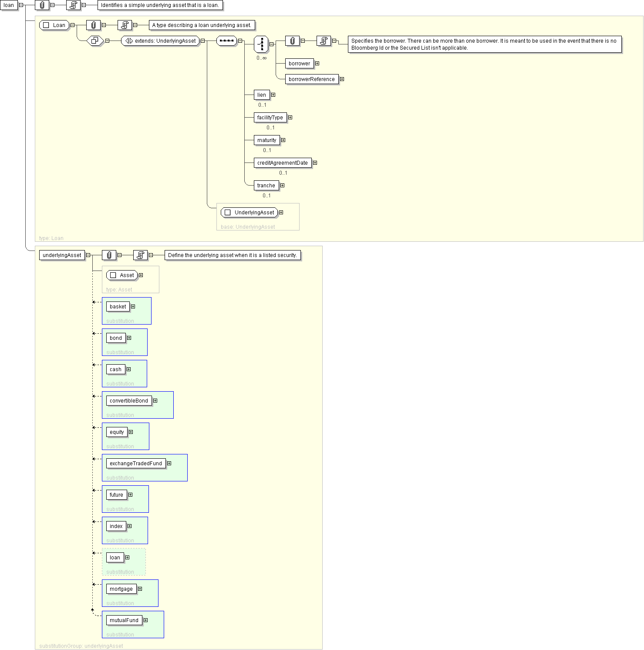The height and width of the screenshot is (650, 644).
Task: Expand the exchangeTradedFund substitution element
Action: click(169, 464)
